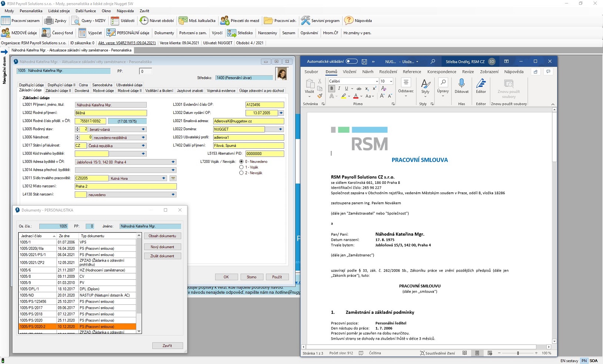Viewport: 603px width, 364px height.
Task: Select radio 1 - Voják
Action: coord(241,167)
